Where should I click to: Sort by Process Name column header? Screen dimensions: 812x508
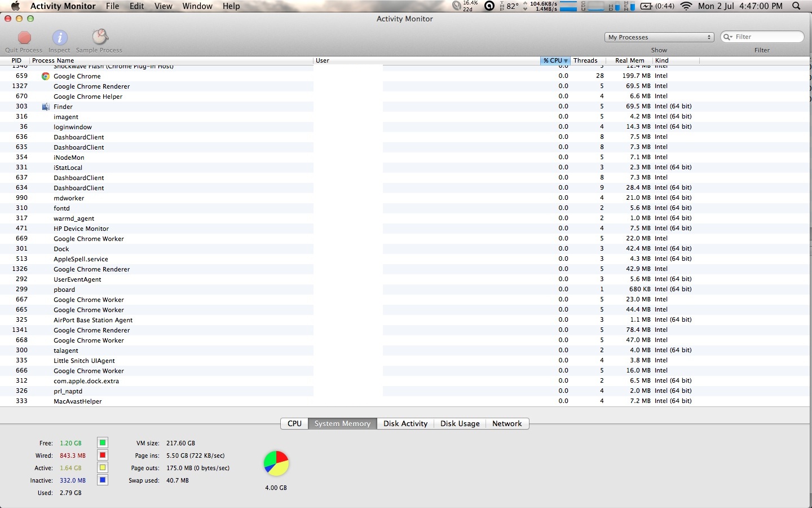coord(172,60)
